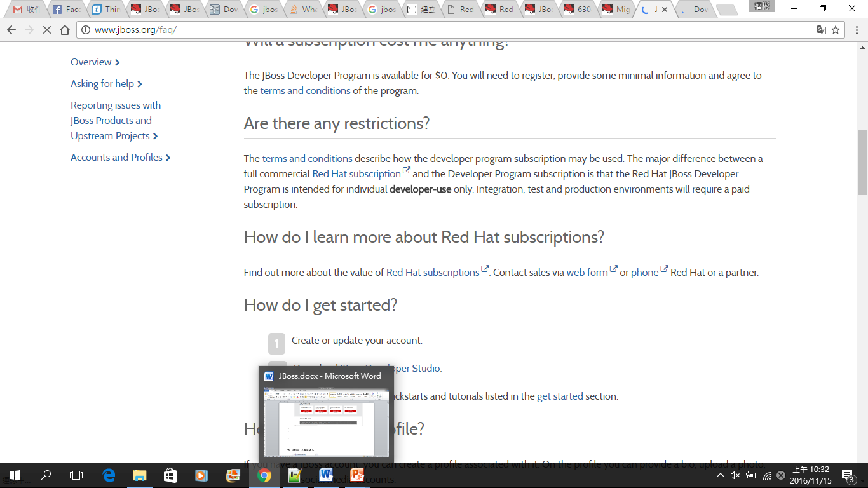
Task: Open the Accounts and Profiles sidebar link
Action: (121, 158)
